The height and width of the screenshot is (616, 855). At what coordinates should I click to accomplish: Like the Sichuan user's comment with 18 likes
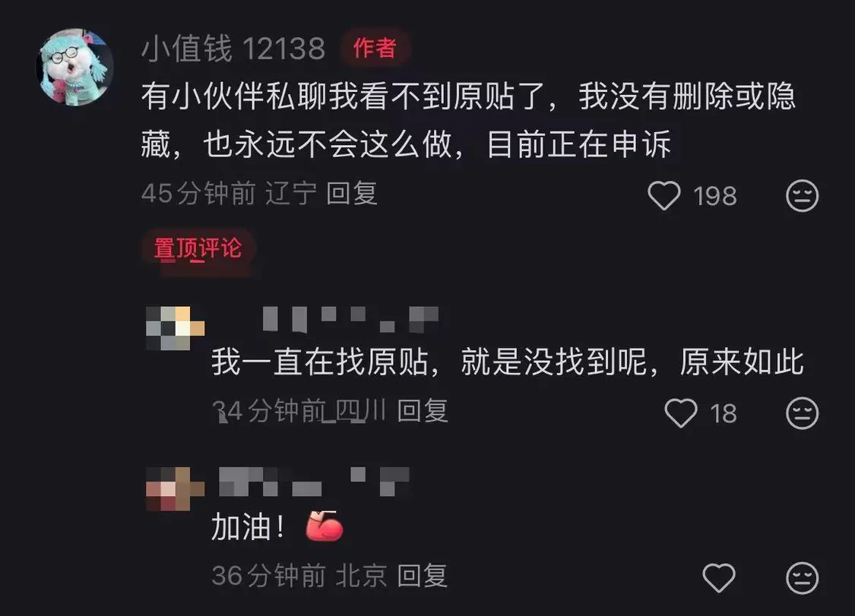(x=680, y=412)
